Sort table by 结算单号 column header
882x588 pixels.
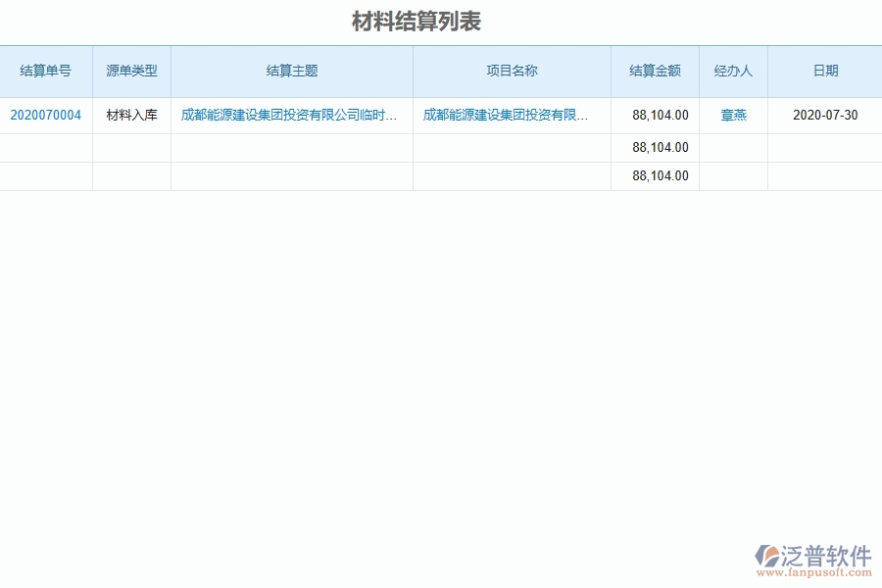point(45,71)
